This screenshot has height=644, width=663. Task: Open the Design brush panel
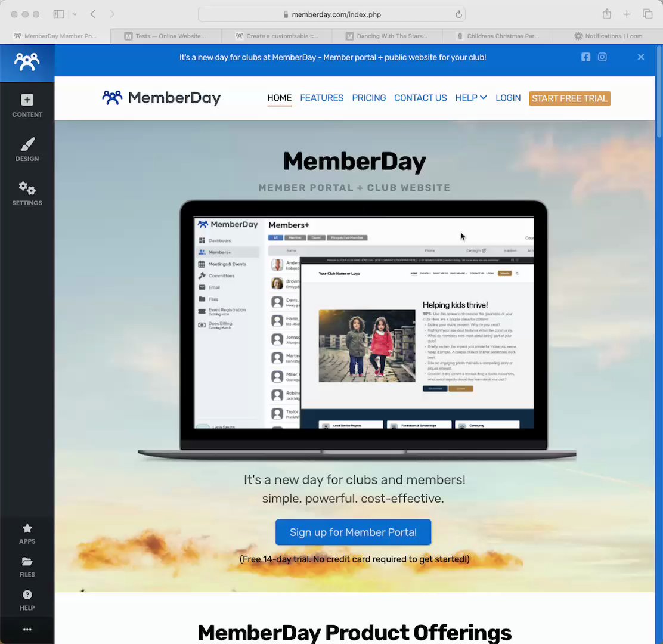click(27, 150)
